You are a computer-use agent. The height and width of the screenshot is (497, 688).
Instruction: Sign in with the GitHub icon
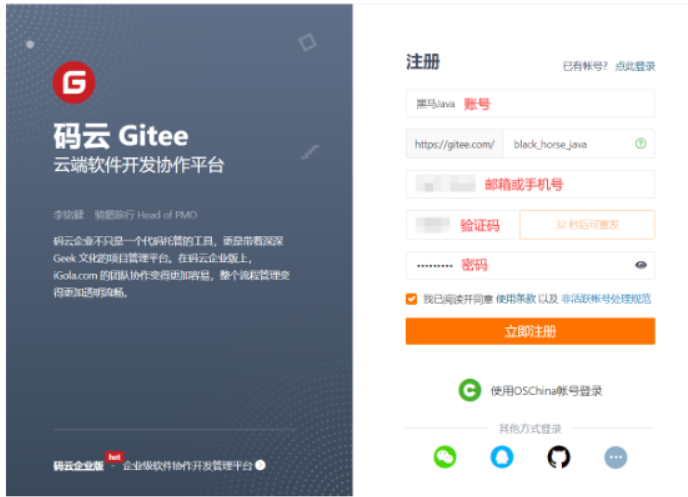[559, 457]
